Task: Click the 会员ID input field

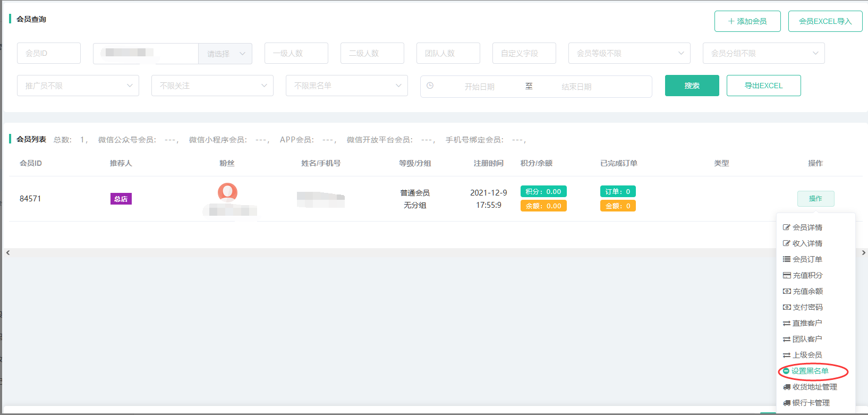Action: [49, 54]
